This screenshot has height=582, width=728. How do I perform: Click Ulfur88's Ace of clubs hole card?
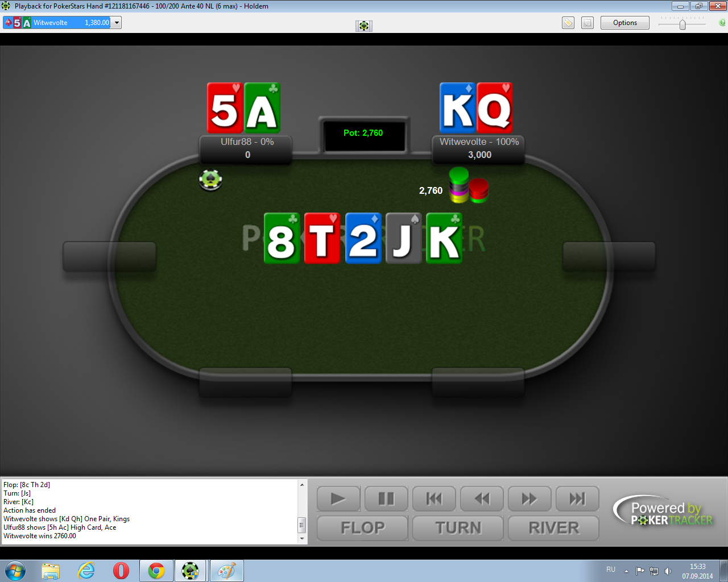point(262,108)
